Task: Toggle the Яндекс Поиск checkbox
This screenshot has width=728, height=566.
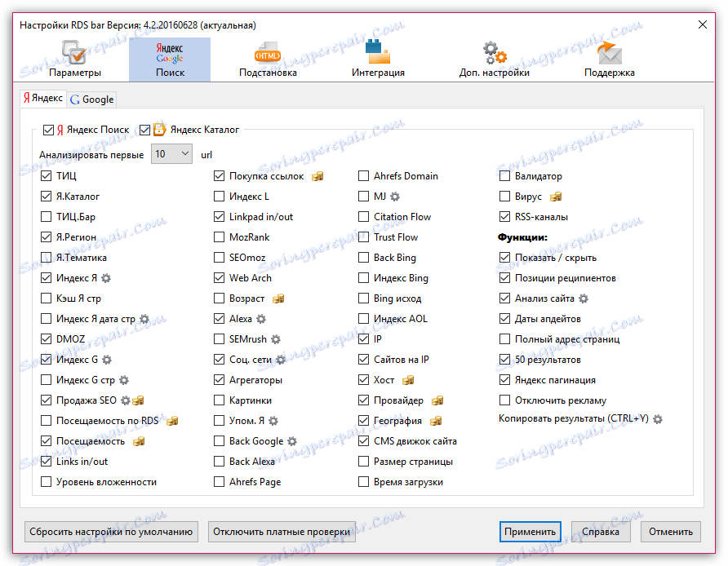Action: [x=48, y=130]
